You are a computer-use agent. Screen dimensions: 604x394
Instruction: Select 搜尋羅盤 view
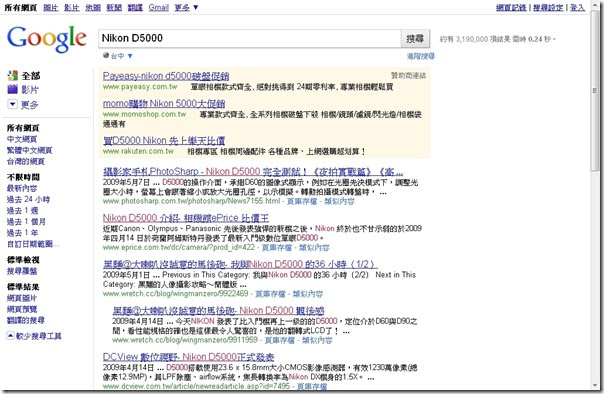pos(22,271)
